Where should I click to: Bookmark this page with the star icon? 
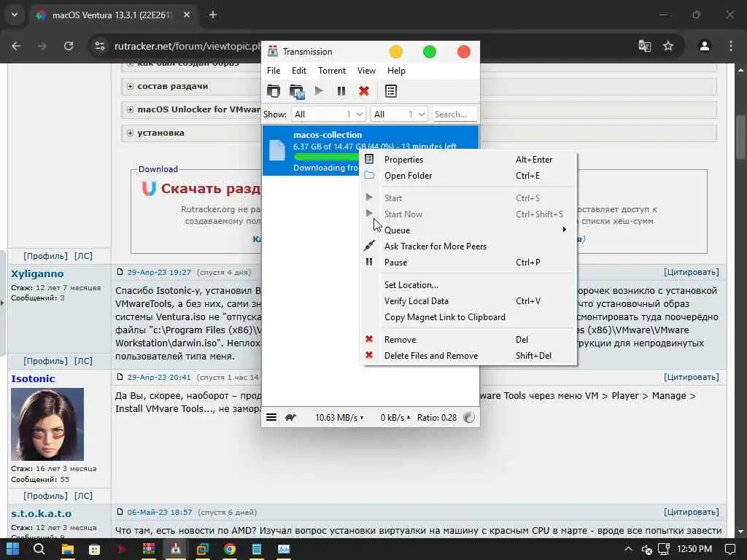[668, 46]
